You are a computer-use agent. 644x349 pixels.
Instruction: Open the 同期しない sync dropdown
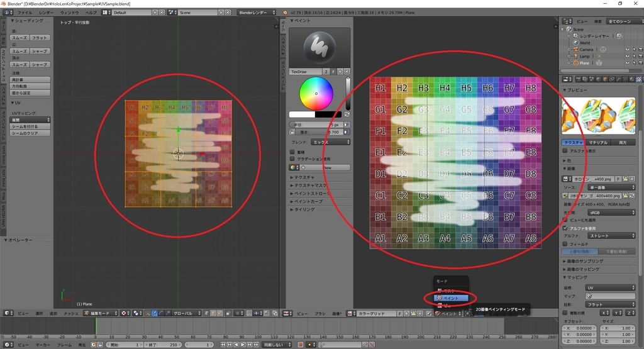coord(277,345)
